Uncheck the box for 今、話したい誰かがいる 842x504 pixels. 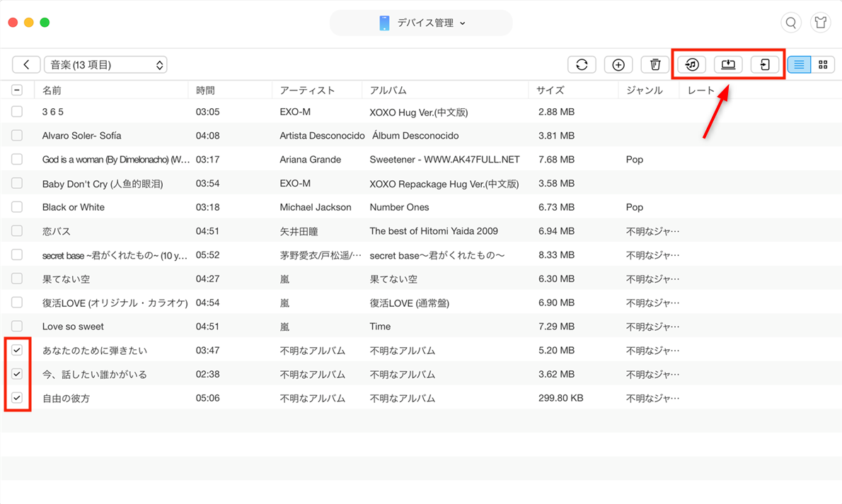tap(17, 374)
